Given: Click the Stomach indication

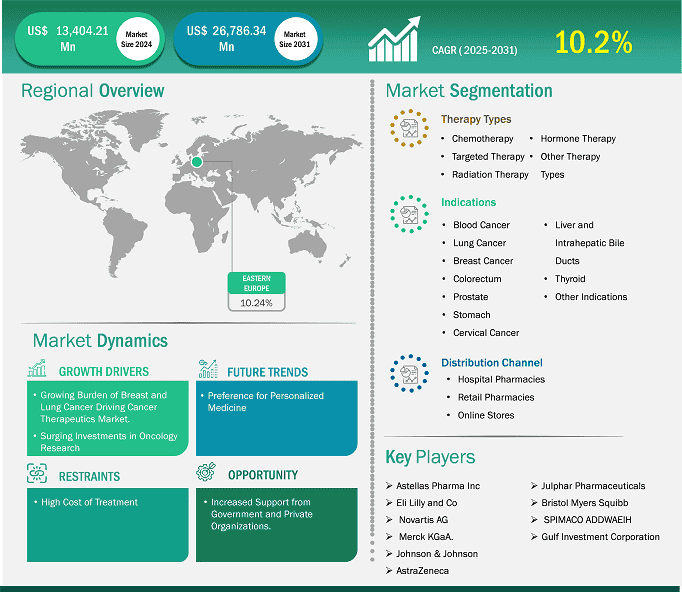Looking at the screenshot, I should (471, 314).
